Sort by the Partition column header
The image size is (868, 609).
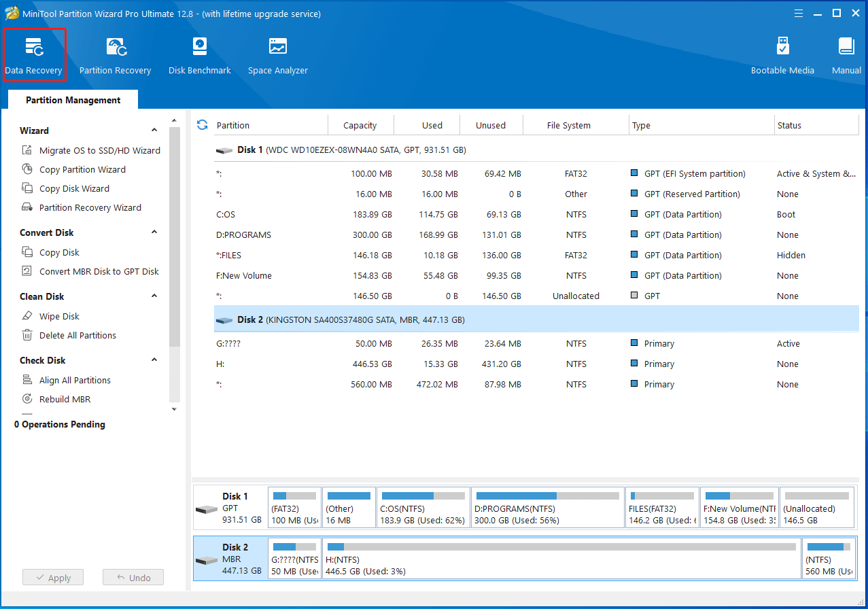point(271,125)
